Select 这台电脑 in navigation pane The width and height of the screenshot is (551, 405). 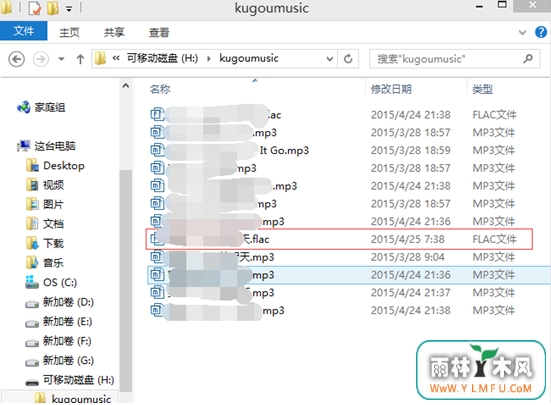55,146
